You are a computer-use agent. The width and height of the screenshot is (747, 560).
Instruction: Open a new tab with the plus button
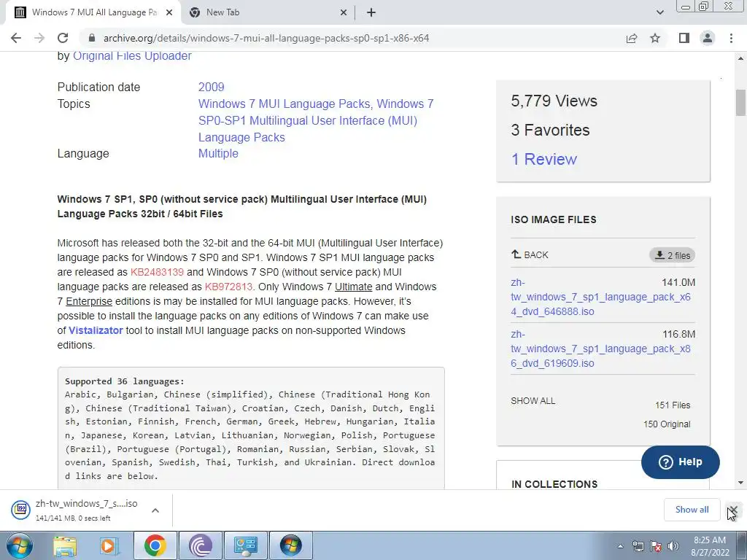(371, 13)
